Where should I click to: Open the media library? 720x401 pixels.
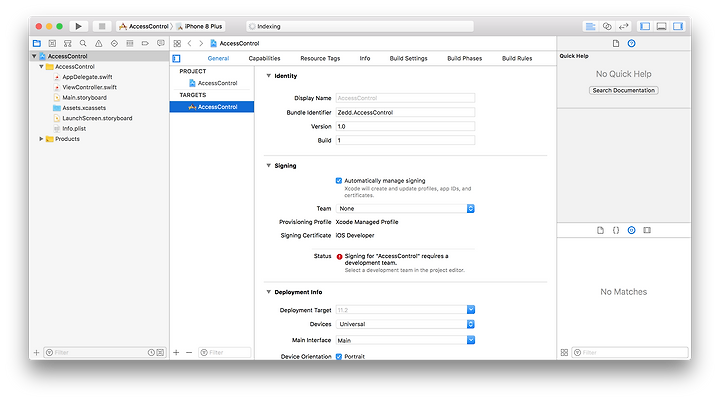click(647, 230)
